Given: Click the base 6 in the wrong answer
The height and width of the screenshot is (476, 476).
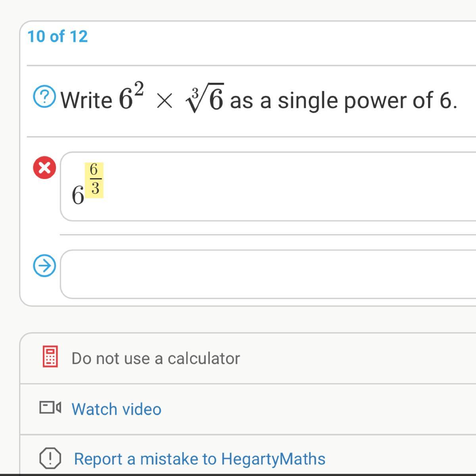Looking at the screenshot, I should pyautogui.click(x=78, y=195).
